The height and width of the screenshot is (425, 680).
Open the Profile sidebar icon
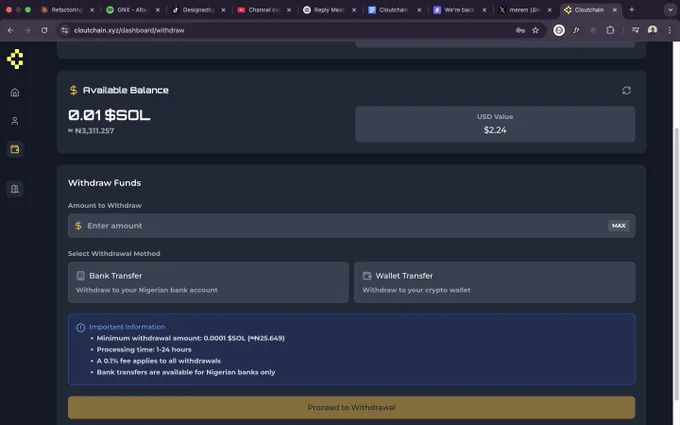tap(15, 121)
